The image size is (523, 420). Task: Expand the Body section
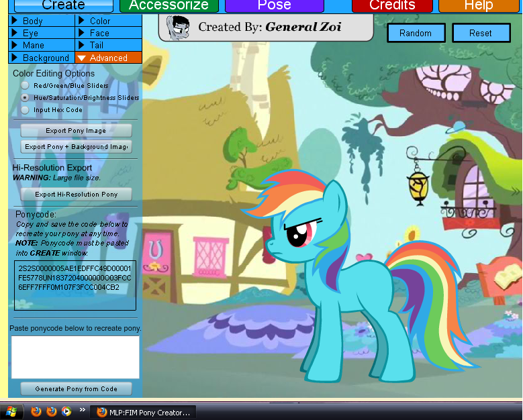coord(42,21)
